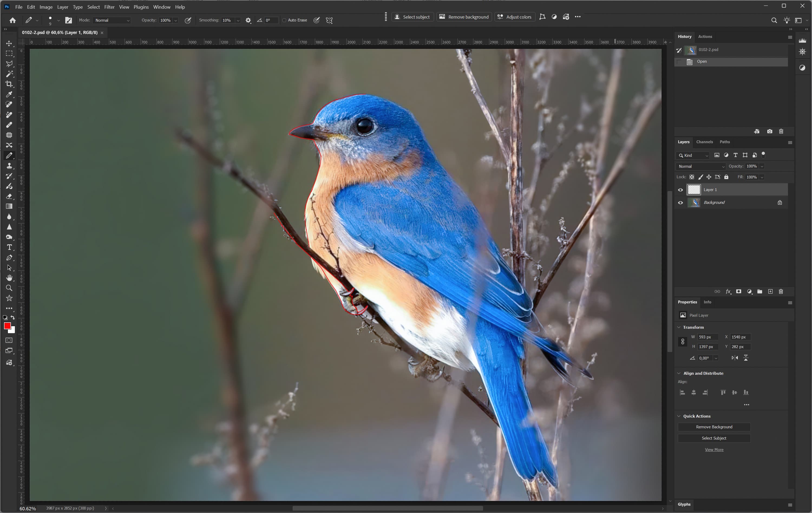
Task: Collapse the Quick Actions section
Action: 679,416
